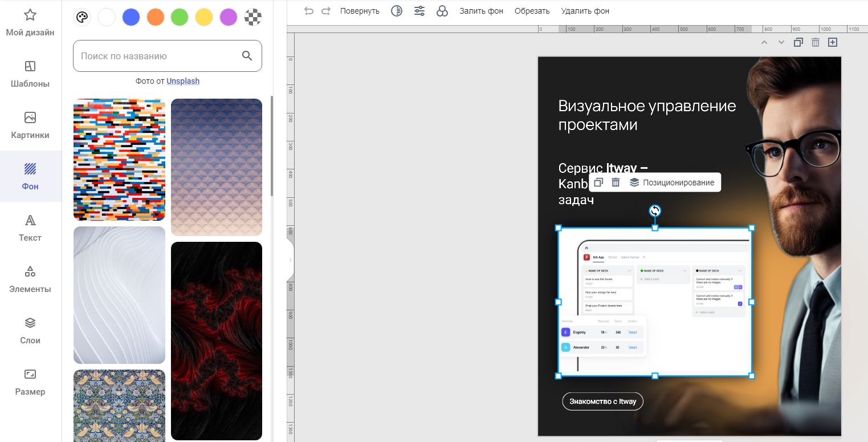Viewport: 868px width, 442px height.
Task: Collapse the side panel handle
Action: tap(290, 260)
